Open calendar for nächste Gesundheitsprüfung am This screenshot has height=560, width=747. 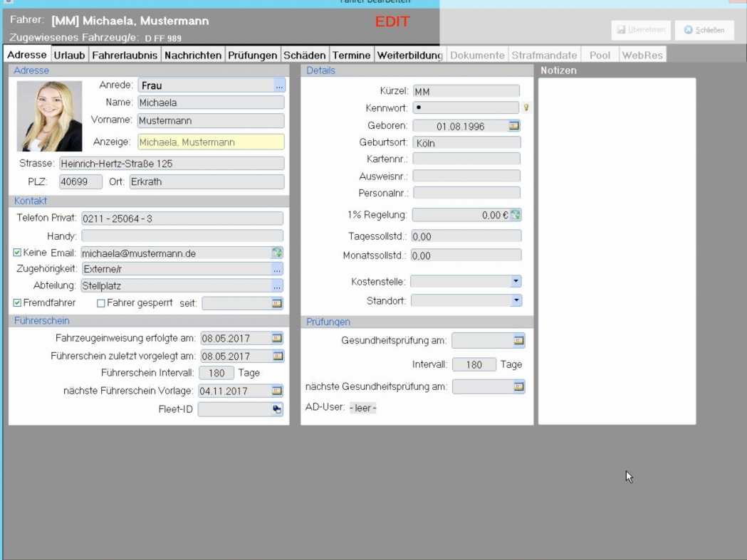(x=518, y=387)
